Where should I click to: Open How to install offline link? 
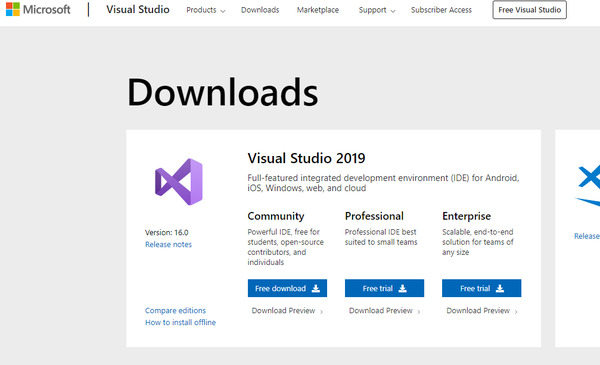pyautogui.click(x=180, y=323)
